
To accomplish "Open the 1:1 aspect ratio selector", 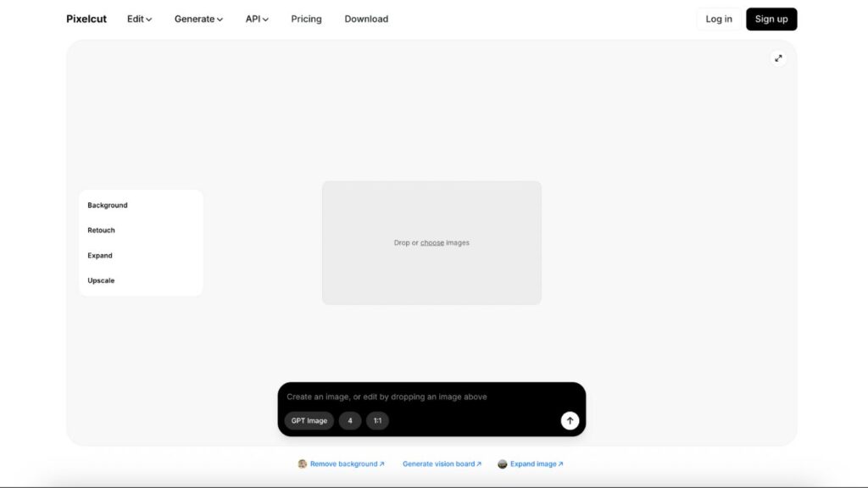I will coord(377,420).
